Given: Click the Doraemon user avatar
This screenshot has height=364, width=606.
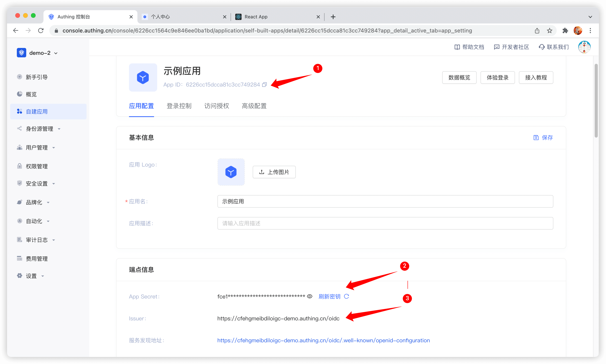Looking at the screenshot, I should tap(584, 47).
